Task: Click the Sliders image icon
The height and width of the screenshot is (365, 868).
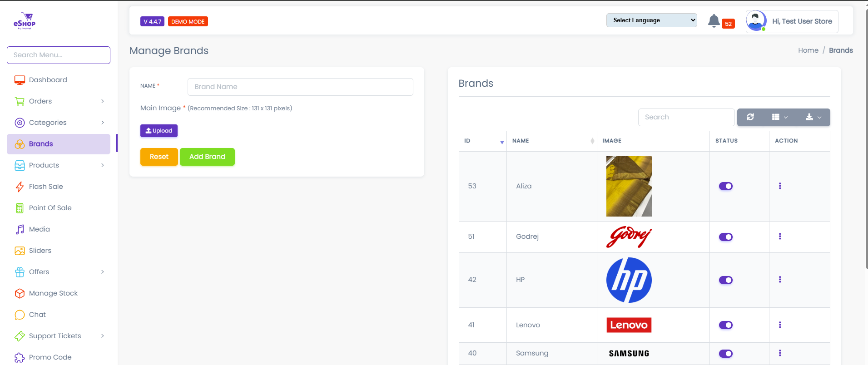Action: tap(20, 251)
